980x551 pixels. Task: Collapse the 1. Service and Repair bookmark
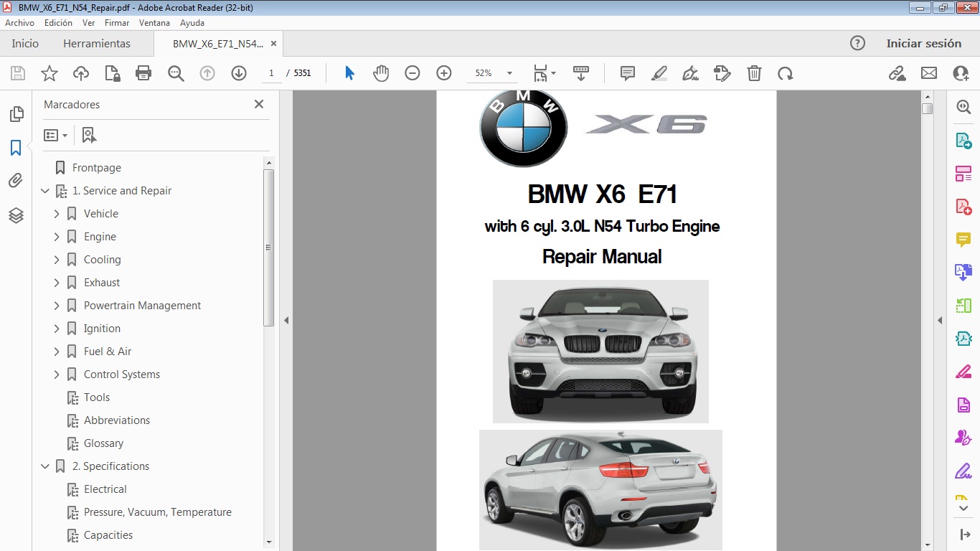click(x=45, y=191)
